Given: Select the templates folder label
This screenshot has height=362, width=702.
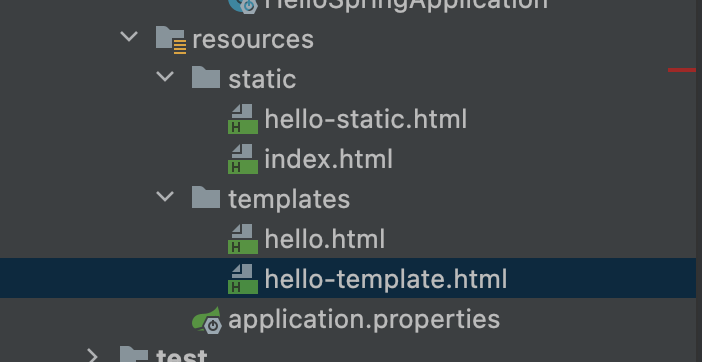Looking at the screenshot, I should pos(289,199).
